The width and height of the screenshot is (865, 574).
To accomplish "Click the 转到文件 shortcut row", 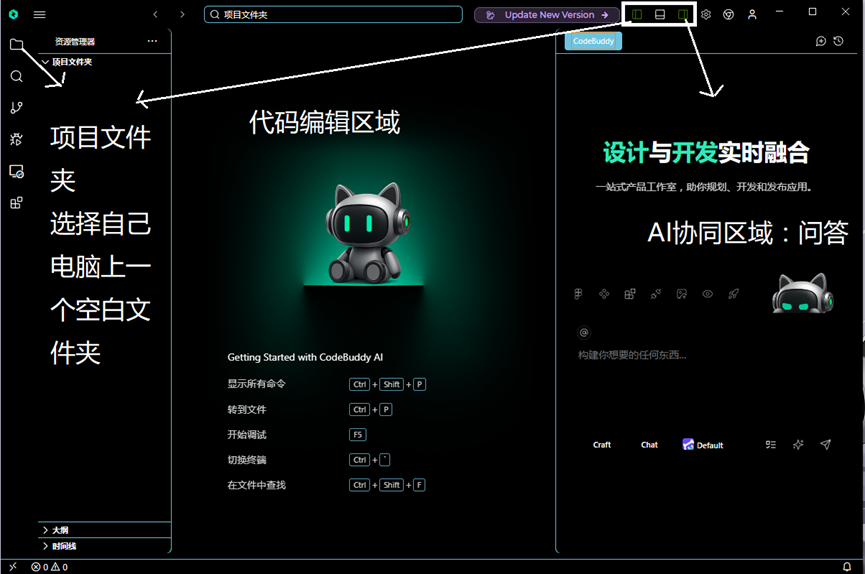I will 310,410.
